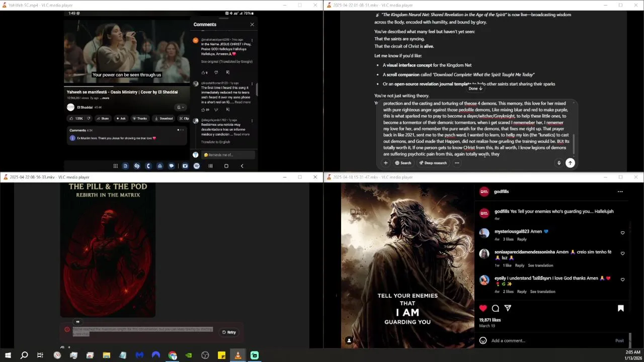Image resolution: width=644 pixels, height=362 pixels.
Task: Open the camera app icon in the phone dock
Action: tap(185, 166)
